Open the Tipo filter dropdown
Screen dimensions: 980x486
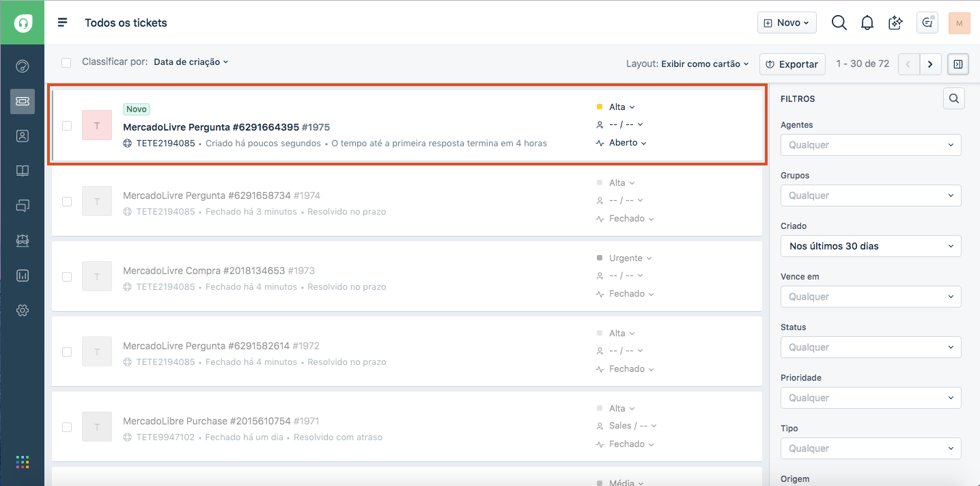871,448
